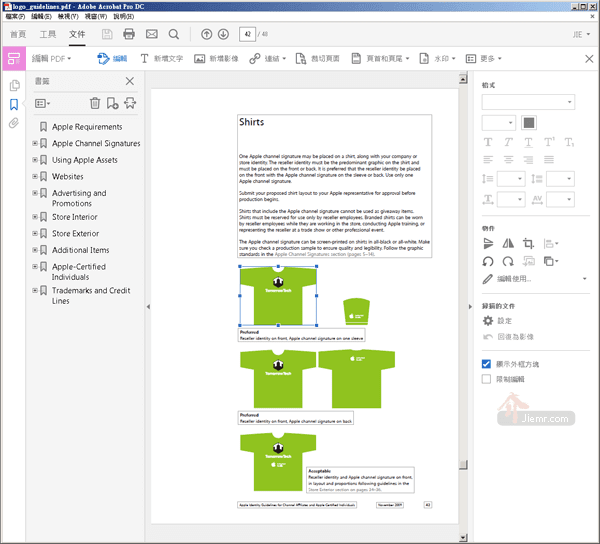Add new bookmark icon
The height and width of the screenshot is (544, 600).
[x=112, y=103]
